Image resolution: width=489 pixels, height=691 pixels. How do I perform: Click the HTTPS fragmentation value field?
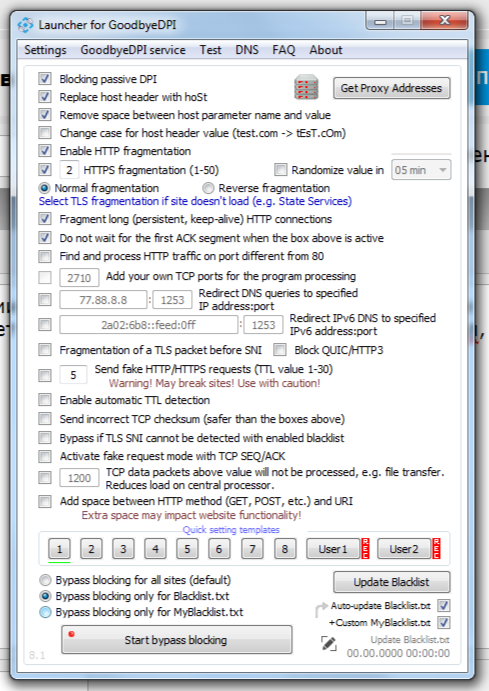coord(69,170)
